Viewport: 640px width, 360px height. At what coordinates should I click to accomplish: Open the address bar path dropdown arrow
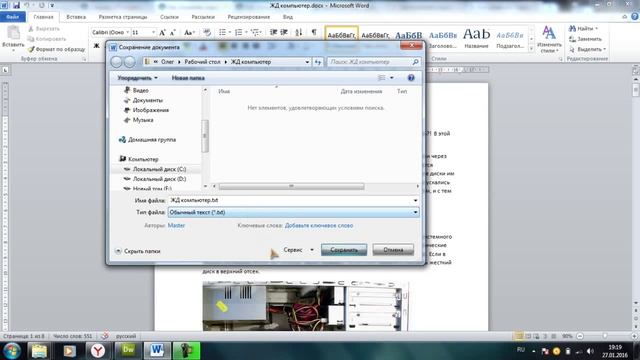(x=307, y=62)
